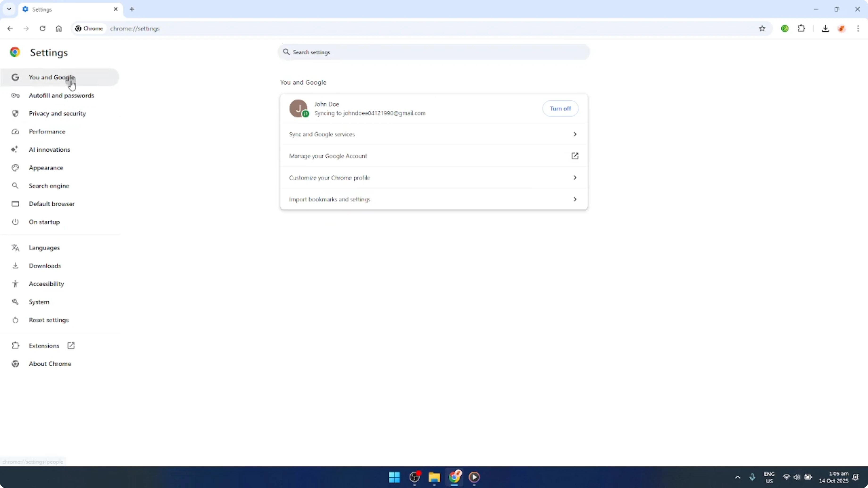Click the extensions icon in the toolbar
The width and height of the screenshot is (868, 488).
click(802, 29)
